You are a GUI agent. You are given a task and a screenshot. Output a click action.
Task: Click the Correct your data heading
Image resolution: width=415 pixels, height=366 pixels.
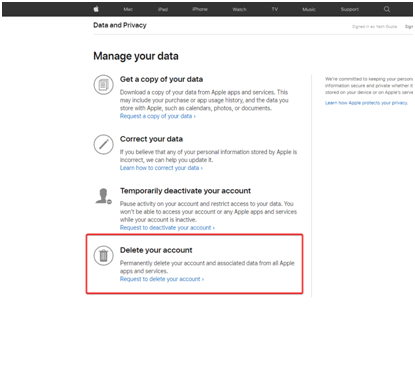pyautogui.click(x=151, y=139)
